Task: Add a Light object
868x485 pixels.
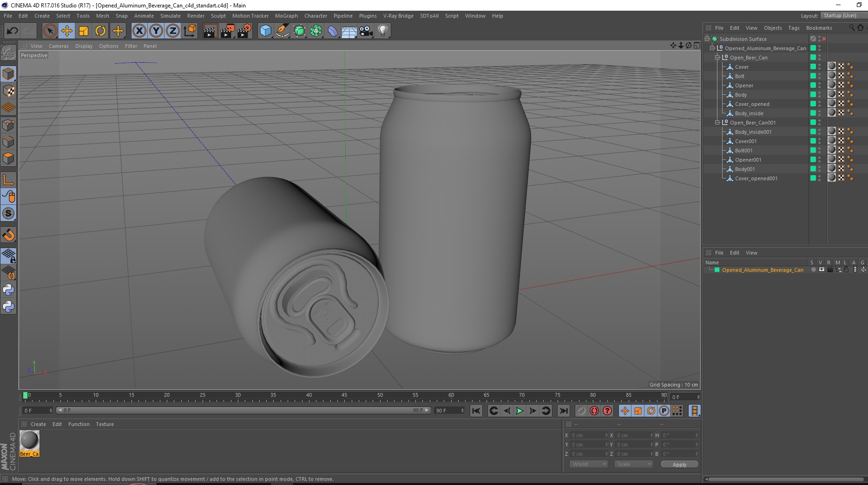Action: pos(383,31)
